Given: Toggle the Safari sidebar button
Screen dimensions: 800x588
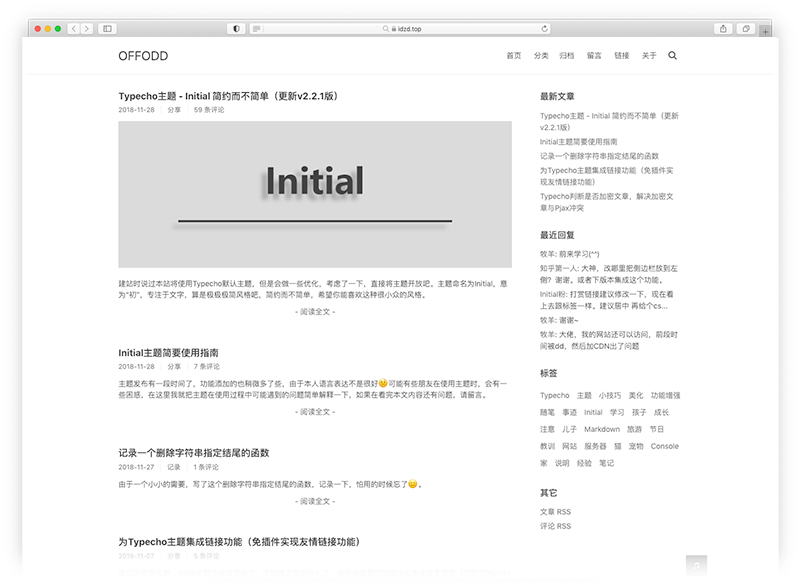Looking at the screenshot, I should tap(108, 29).
